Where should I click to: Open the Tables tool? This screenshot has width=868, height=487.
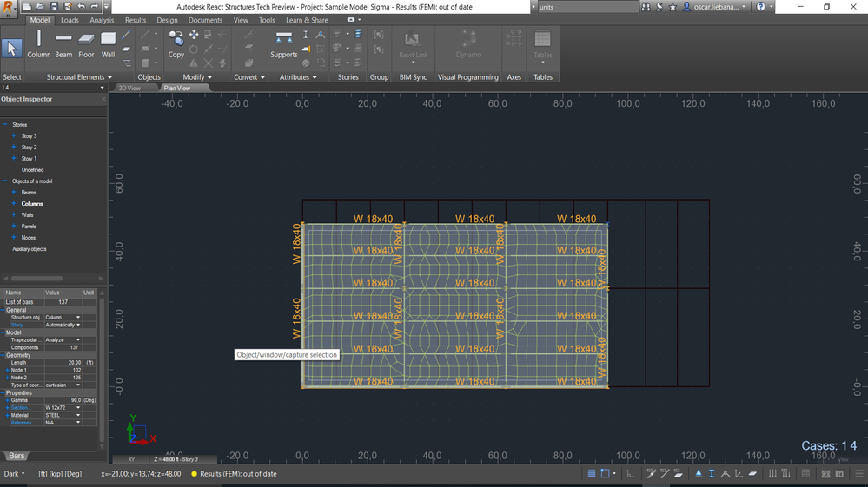pos(542,45)
